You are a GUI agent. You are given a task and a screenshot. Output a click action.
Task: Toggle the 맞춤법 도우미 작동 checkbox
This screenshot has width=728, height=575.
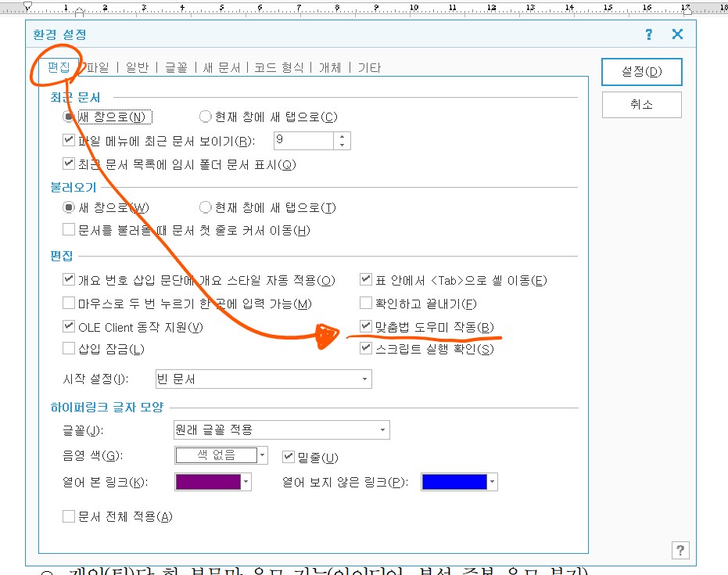coord(365,326)
